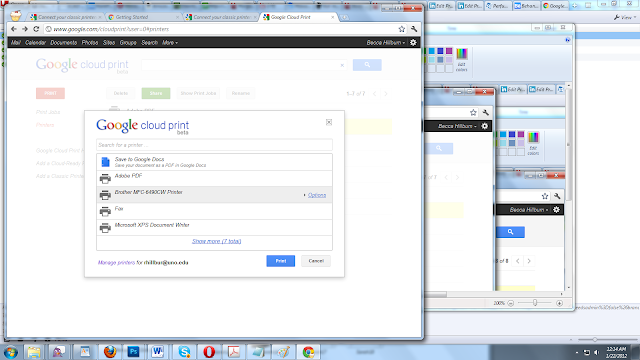
Task: Click the Rename button on the page
Action: [x=241, y=93]
